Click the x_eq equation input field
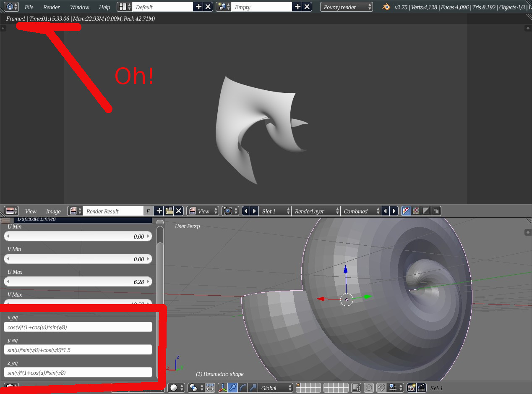This screenshot has height=394, width=532. click(78, 327)
